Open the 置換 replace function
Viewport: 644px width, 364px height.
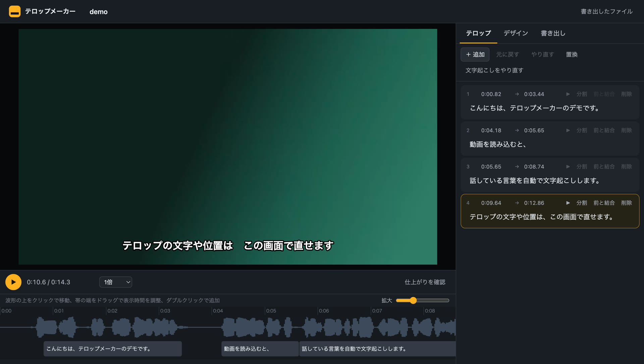pyautogui.click(x=572, y=54)
